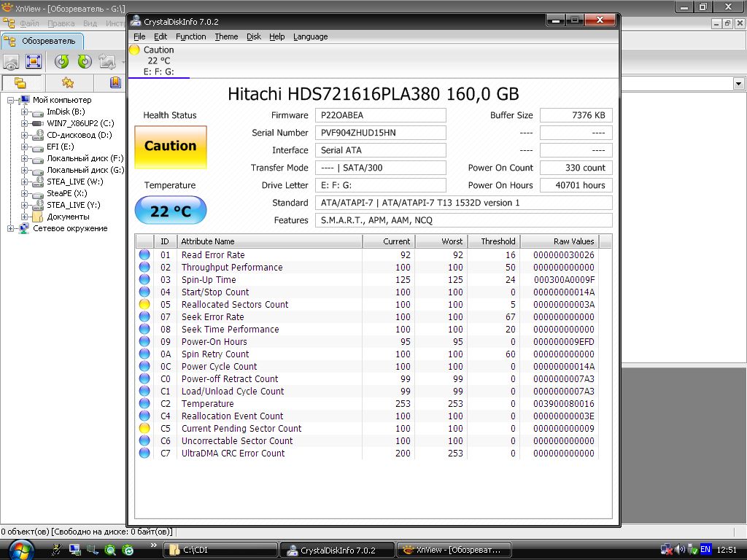Expand the Сетевое окружение tree node
This screenshot has width=747, height=560.
tap(11, 228)
